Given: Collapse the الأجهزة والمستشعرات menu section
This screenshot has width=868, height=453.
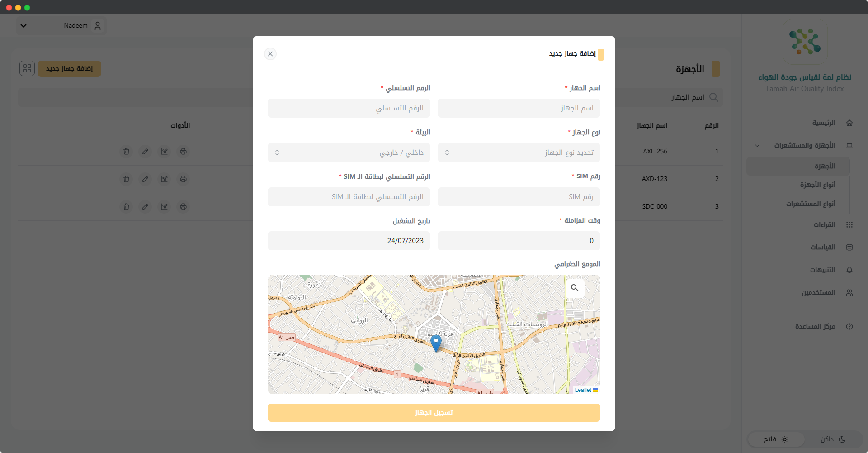Looking at the screenshot, I should click(x=757, y=146).
